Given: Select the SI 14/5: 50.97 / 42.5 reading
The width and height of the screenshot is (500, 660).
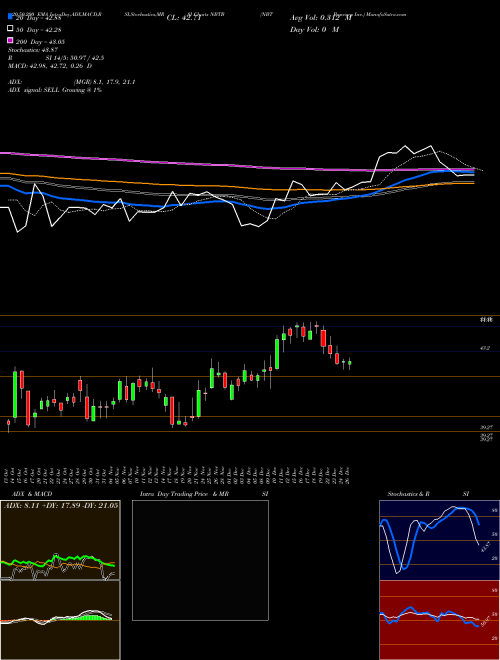Looking at the screenshot, I should [75, 58].
